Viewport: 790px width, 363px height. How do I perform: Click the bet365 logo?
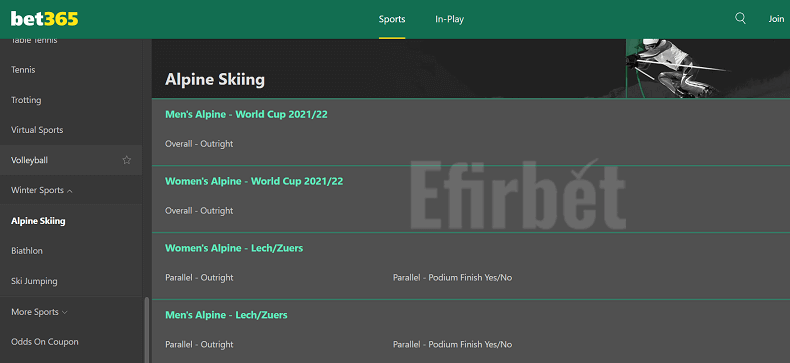44,19
